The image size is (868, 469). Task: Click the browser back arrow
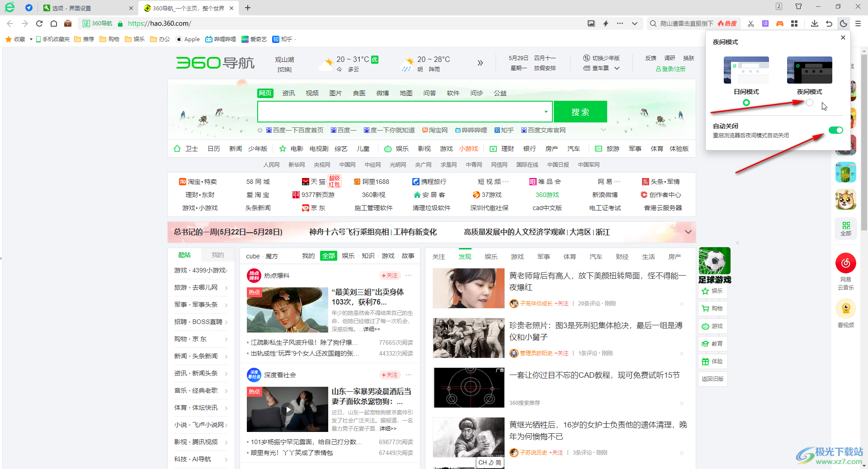tap(10, 23)
